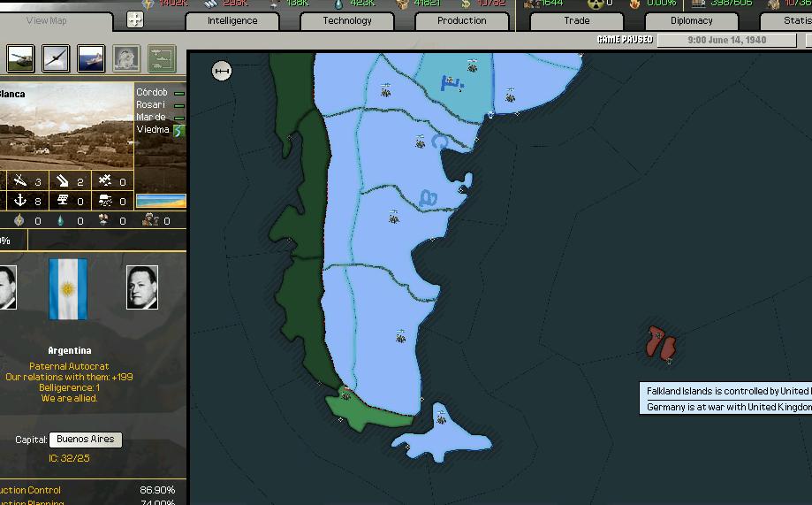Viewport: 812px width, 505px height.
Task: Click the leader portrait right of the flag
Action: coord(141,287)
